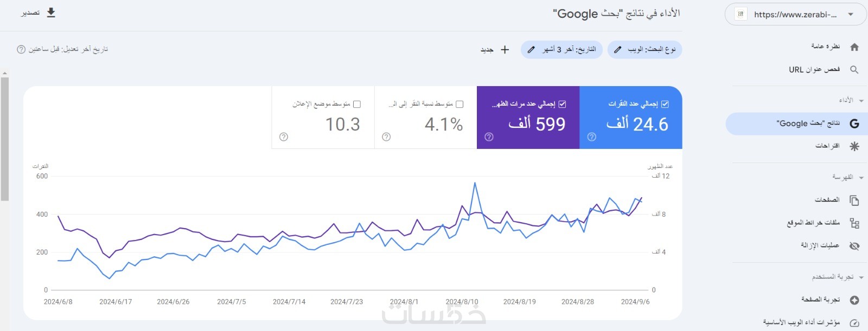Add a new filter with plus button
The height and width of the screenshot is (331, 868).
pyautogui.click(x=505, y=50)
